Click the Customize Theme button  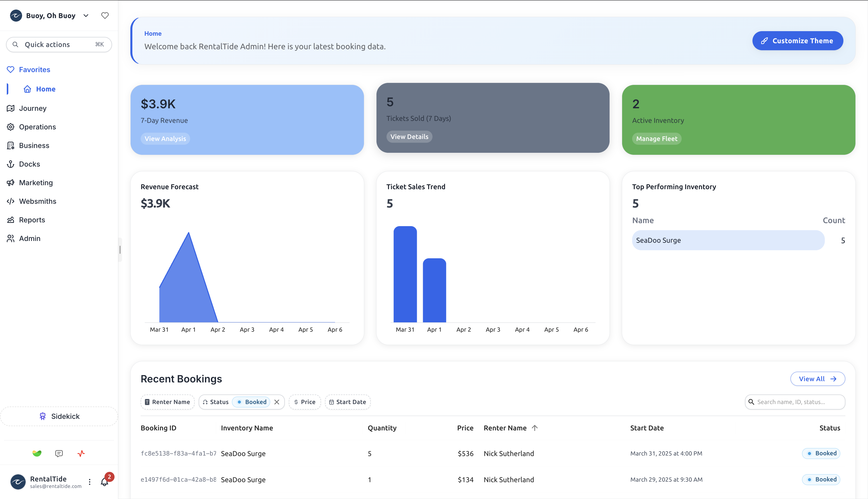(797, 41)
